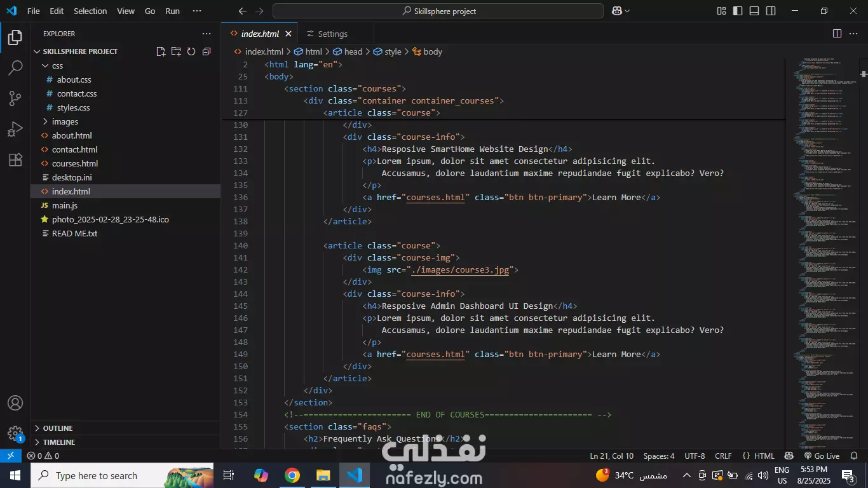Change indentation via Spaces: 4
Screen dimensions: 868x488
click(659, 456)
